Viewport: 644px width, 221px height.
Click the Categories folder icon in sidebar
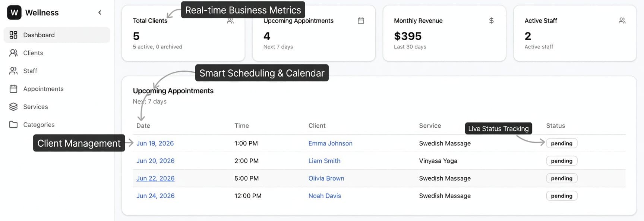point(13,124)
